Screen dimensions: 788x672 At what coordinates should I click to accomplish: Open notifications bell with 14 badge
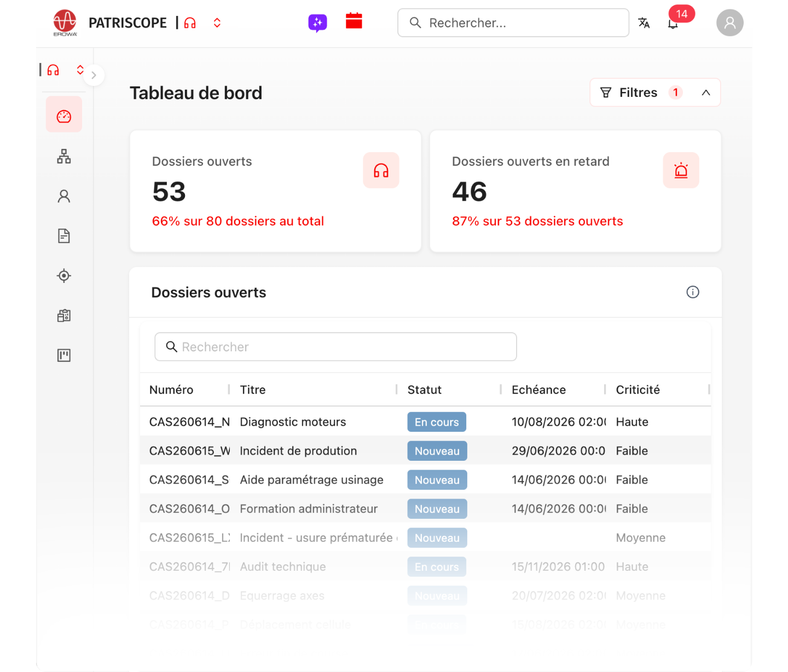pos(674,23)
